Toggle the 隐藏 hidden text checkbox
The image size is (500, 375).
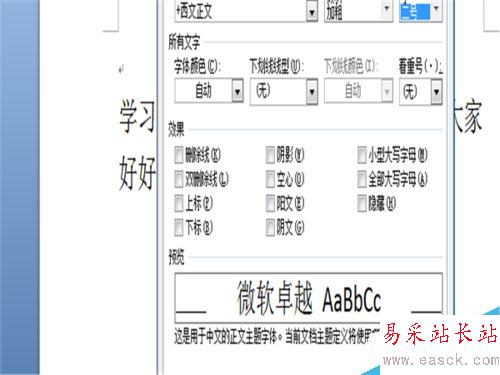pyautogui.click(x=362, y=203)
